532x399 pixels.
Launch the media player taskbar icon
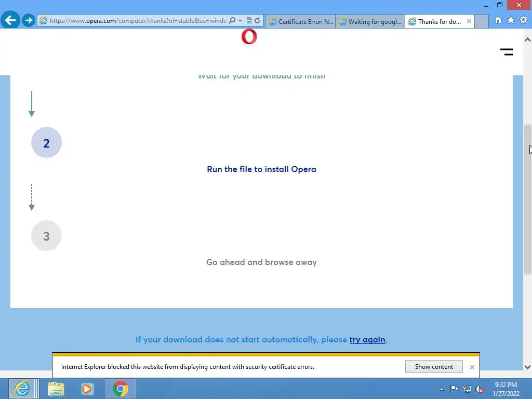tap(87, 389)
